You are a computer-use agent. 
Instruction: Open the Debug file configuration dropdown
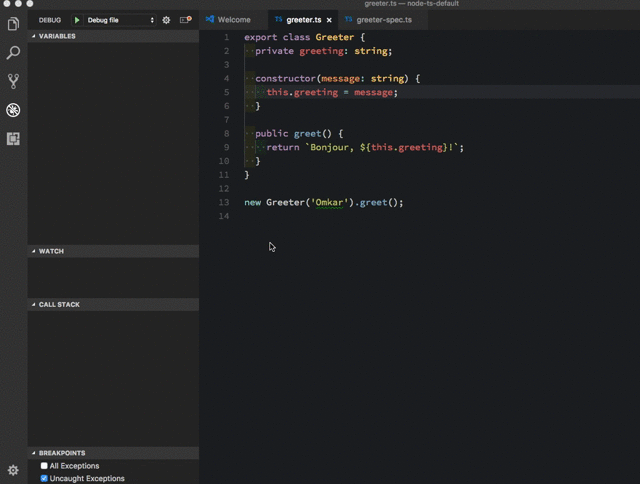coord(120,20)
